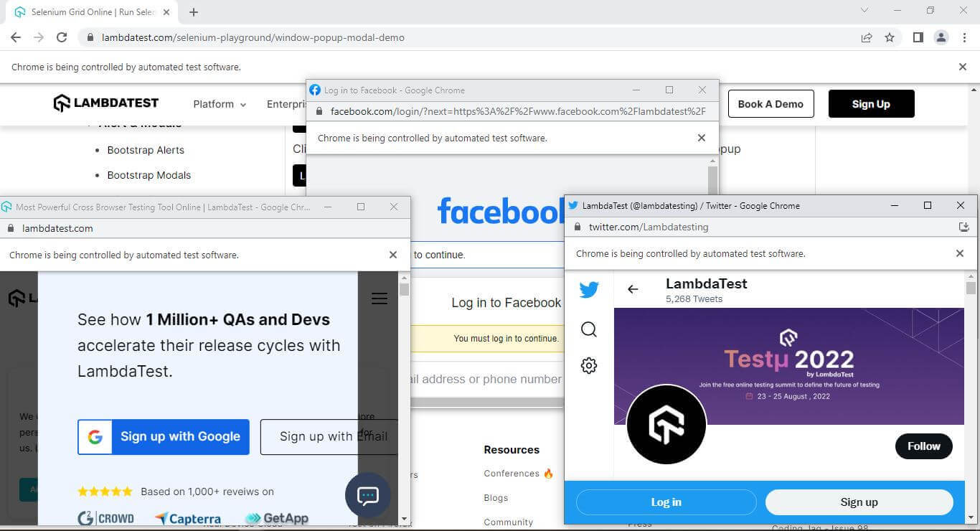Open Twitter settings gear icon
This screenshot has height=531, width=980.
(x=589, y=366)
